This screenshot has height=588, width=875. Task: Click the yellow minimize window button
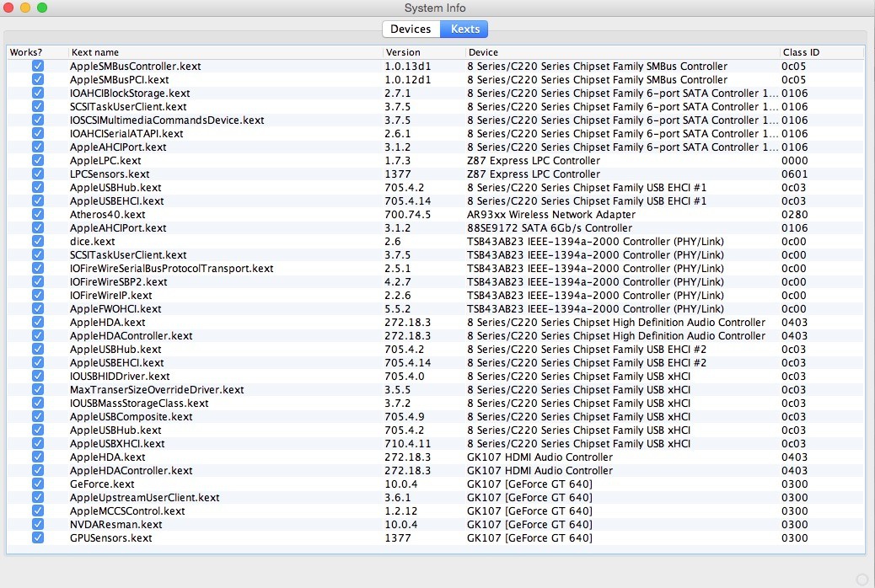tap(25, 8)
